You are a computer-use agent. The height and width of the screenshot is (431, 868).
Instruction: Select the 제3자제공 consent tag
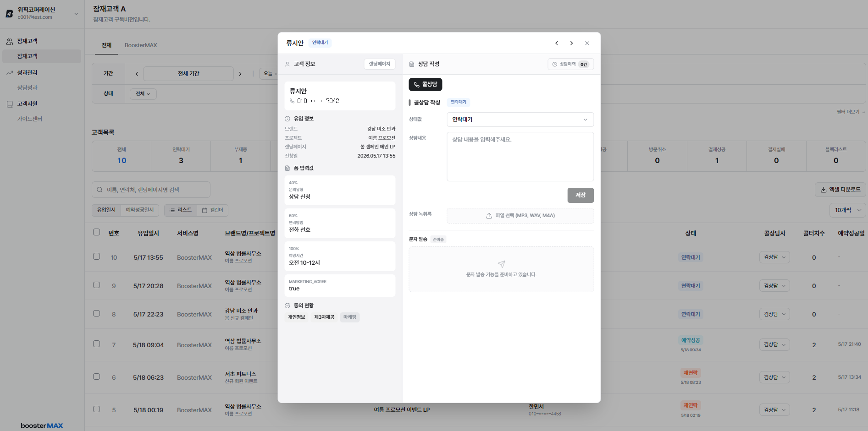point(324,317)
